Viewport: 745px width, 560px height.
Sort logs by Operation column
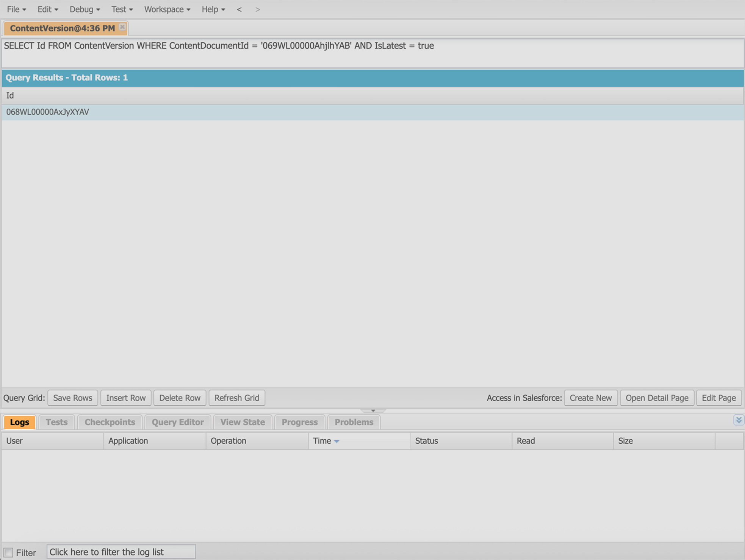pyautogui.click(x=257, y=441)
